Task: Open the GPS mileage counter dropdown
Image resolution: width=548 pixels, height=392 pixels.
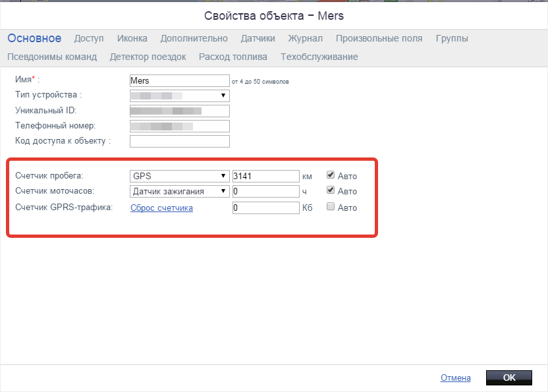Action: click(180, 176)
